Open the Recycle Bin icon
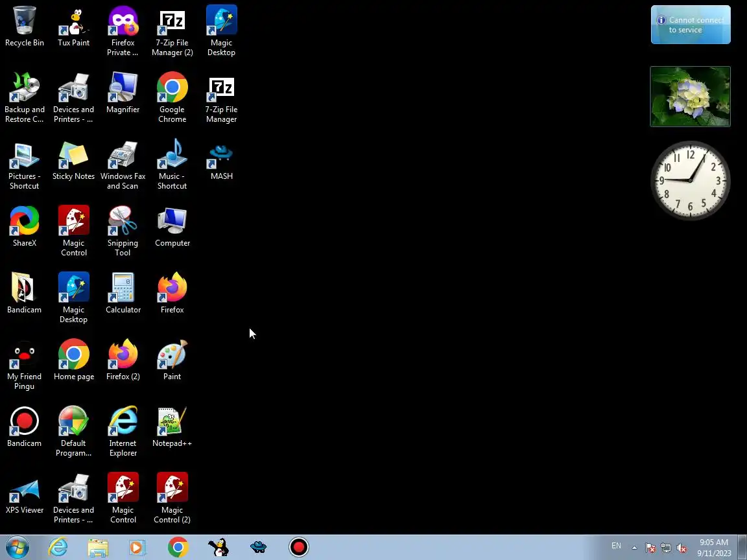 (24, 26)
